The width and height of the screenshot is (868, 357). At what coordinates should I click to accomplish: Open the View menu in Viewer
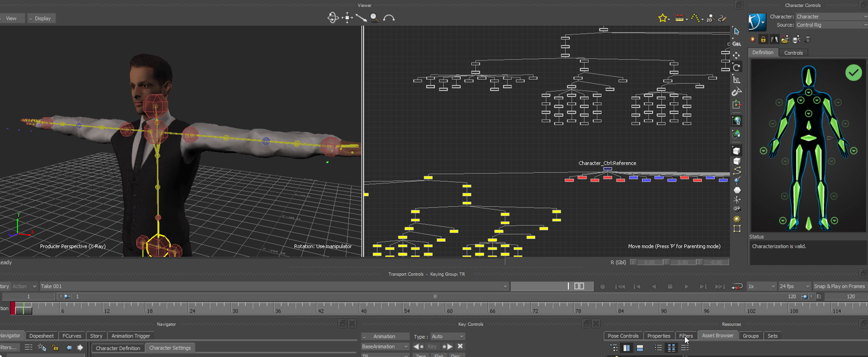[11, 18]
